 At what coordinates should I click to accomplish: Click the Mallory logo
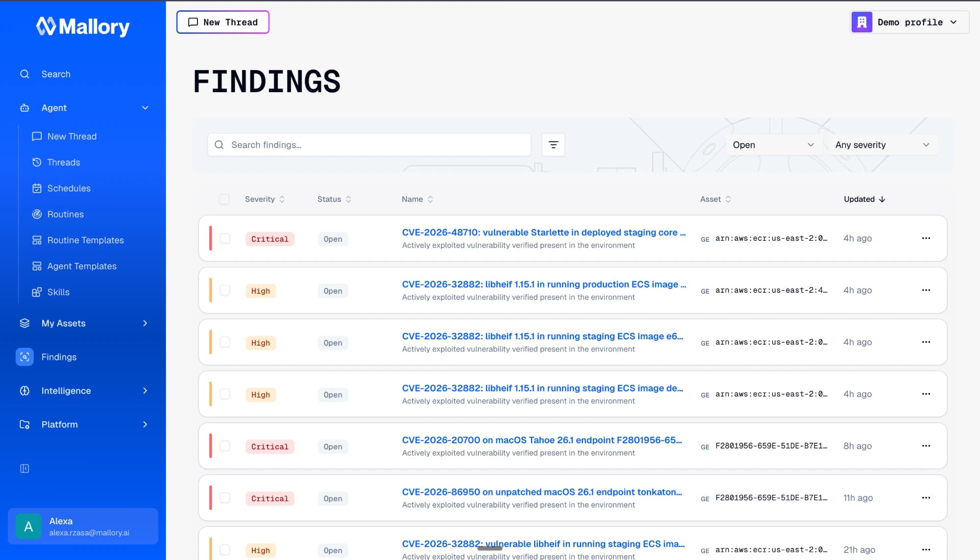point(83,26)
